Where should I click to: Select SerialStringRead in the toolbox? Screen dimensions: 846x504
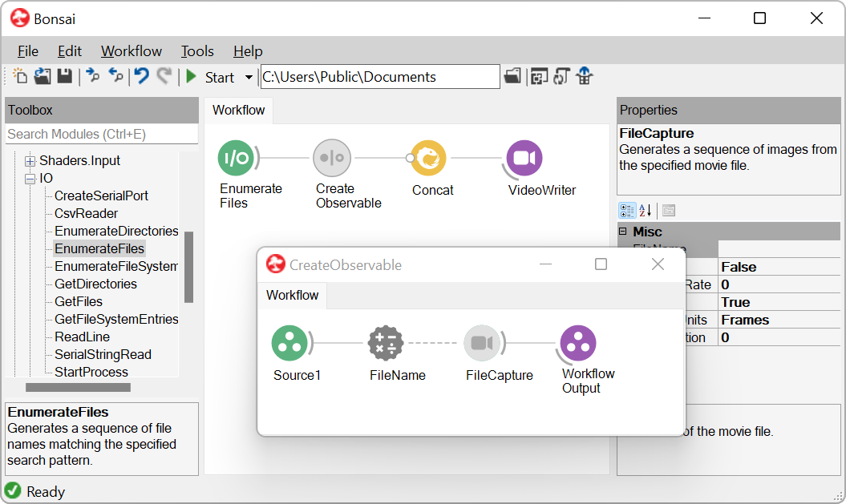[103, 354]
